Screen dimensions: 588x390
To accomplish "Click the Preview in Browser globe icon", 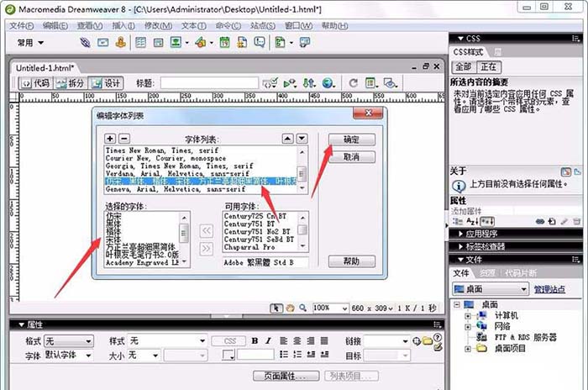I will point(328,83).
